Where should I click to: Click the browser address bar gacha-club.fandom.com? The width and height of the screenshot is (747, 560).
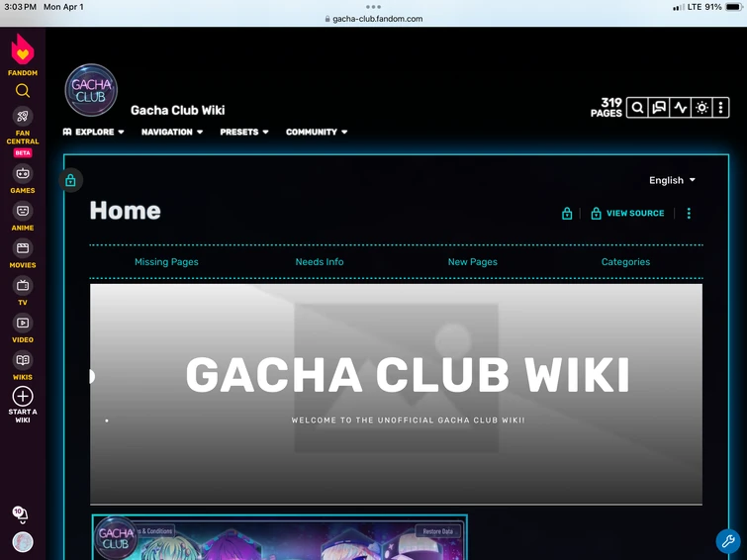(374, 19)
